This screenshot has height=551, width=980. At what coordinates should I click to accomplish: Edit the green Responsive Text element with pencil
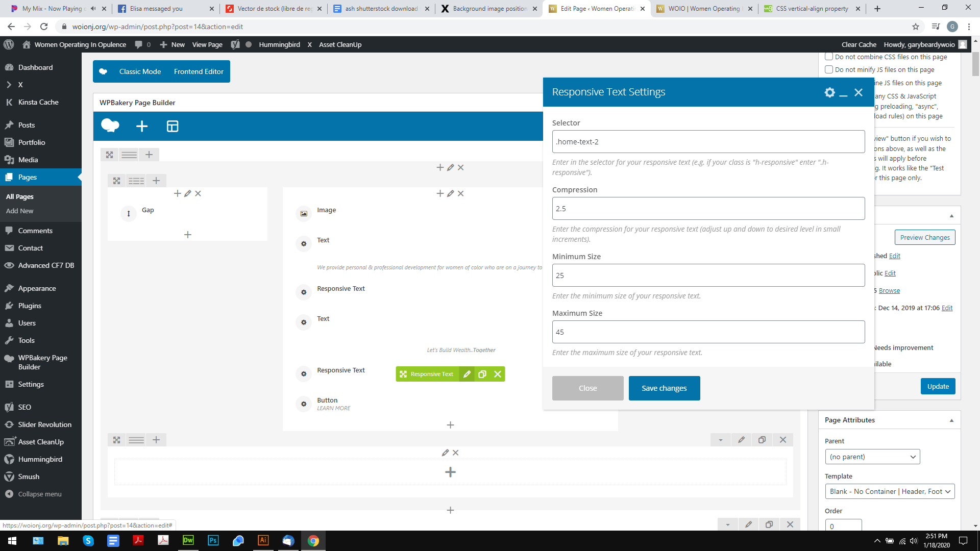(x=467, y=374)
